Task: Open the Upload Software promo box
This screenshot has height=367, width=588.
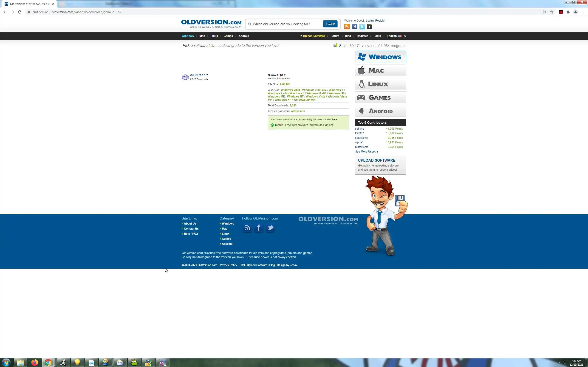Action: tap(380, 165)
